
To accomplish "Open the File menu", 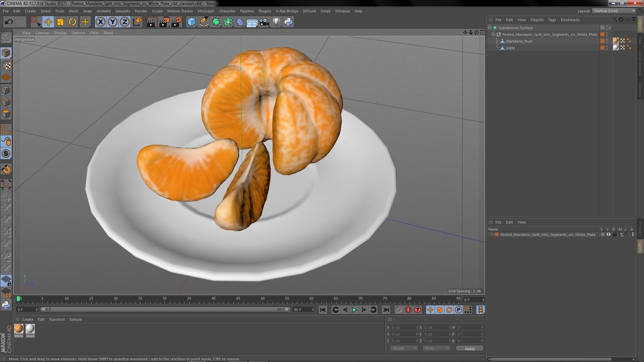I will pyautogui.click(x=6, y=11).
